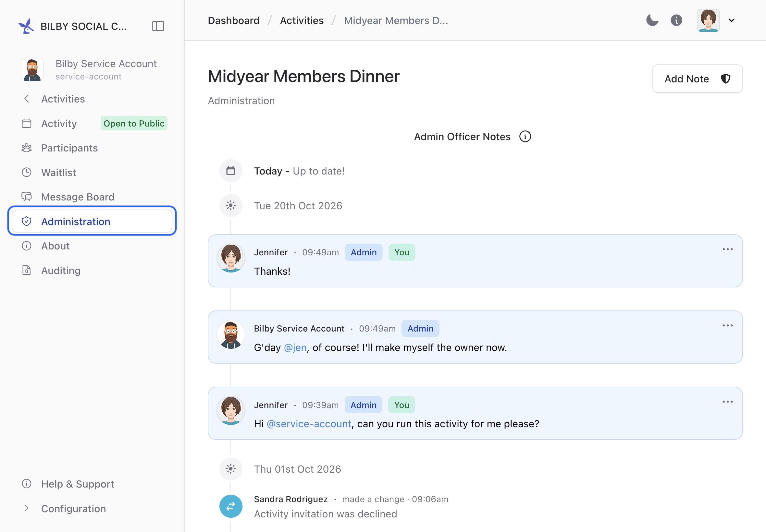Click the Open to Public badge
The image size is (766, 532).
134,123
